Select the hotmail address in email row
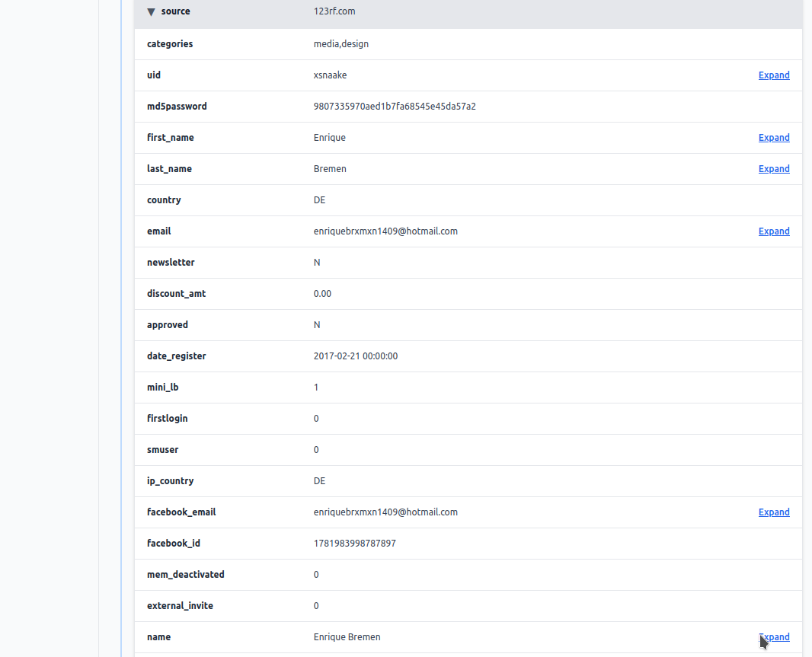Viewport: 812px width, 657px height. pyautogui.click(x=385, y=231)
